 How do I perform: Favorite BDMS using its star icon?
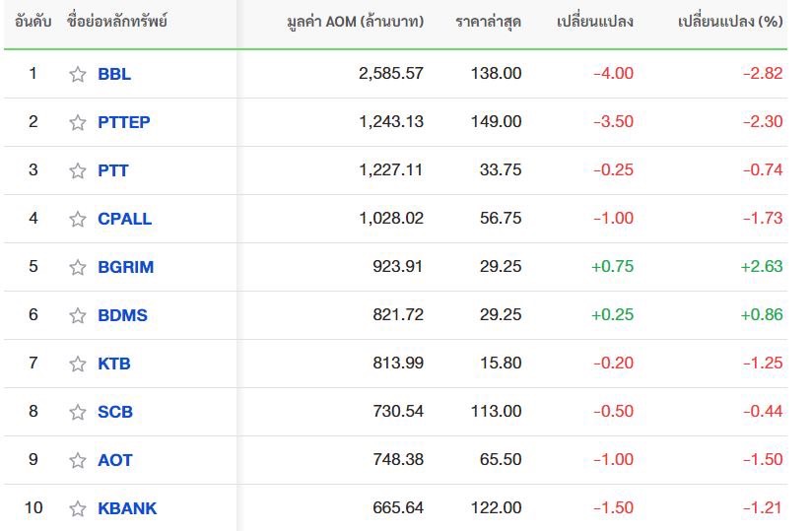click(x=78, y=315)
